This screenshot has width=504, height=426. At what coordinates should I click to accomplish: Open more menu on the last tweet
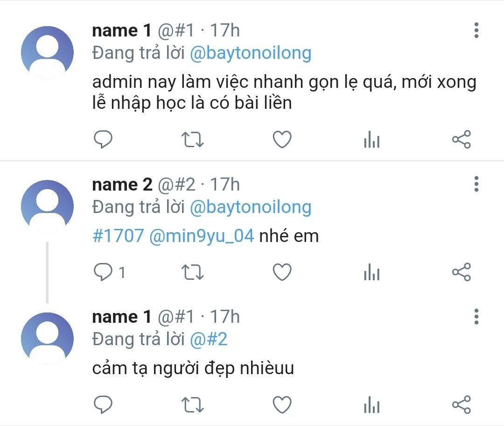476,317
